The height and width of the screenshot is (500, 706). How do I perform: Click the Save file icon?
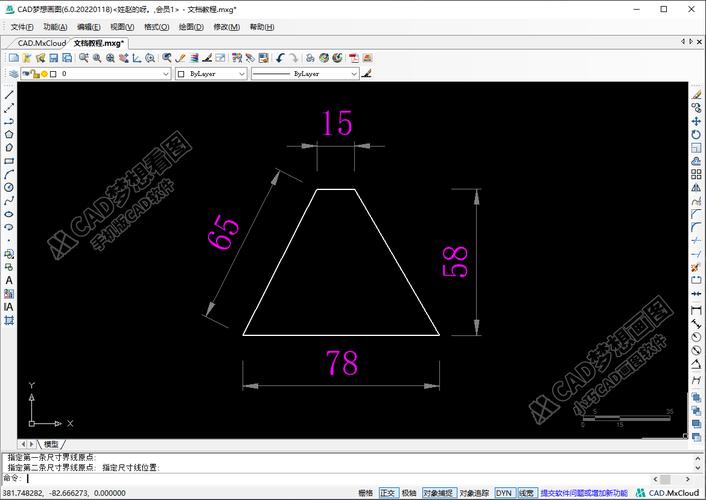pos(54,58)
